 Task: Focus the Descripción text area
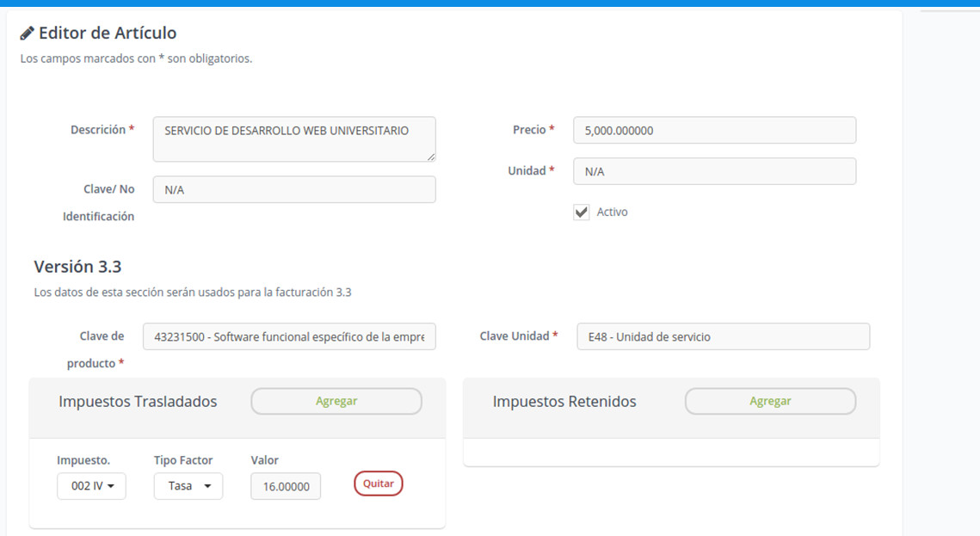[293, 139]
